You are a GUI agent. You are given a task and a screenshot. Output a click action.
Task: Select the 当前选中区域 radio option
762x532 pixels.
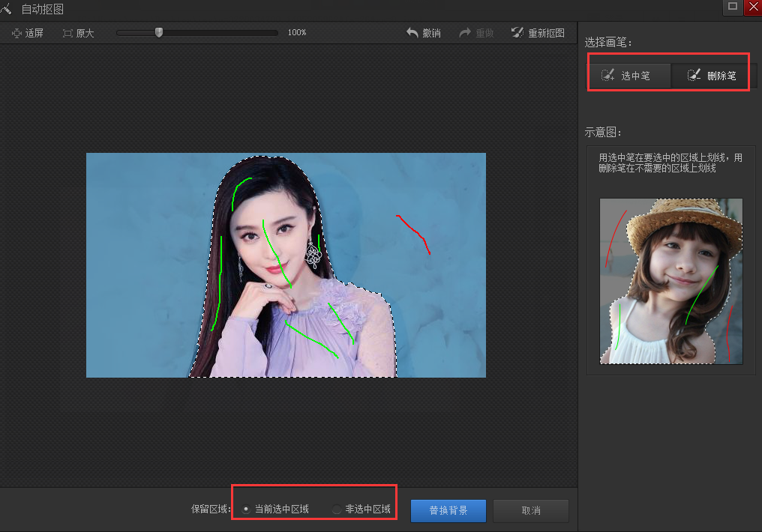pos(246,508)
